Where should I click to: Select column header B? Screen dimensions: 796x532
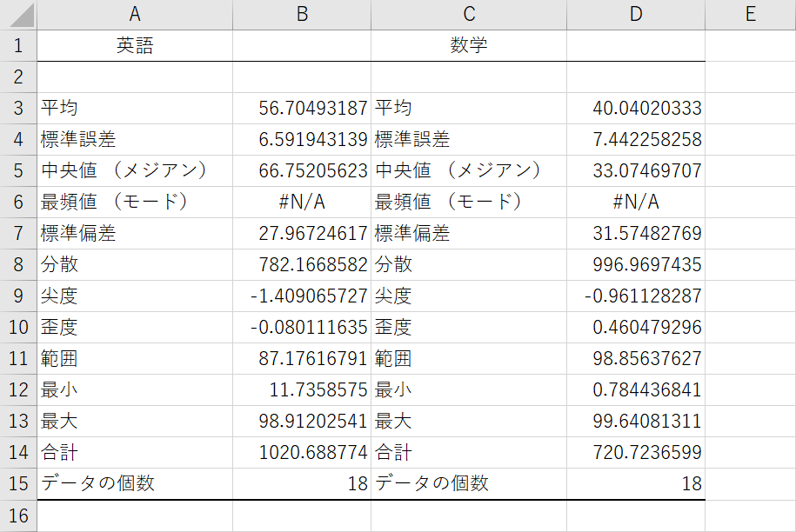pyautogui.click(x=302, y=14)
